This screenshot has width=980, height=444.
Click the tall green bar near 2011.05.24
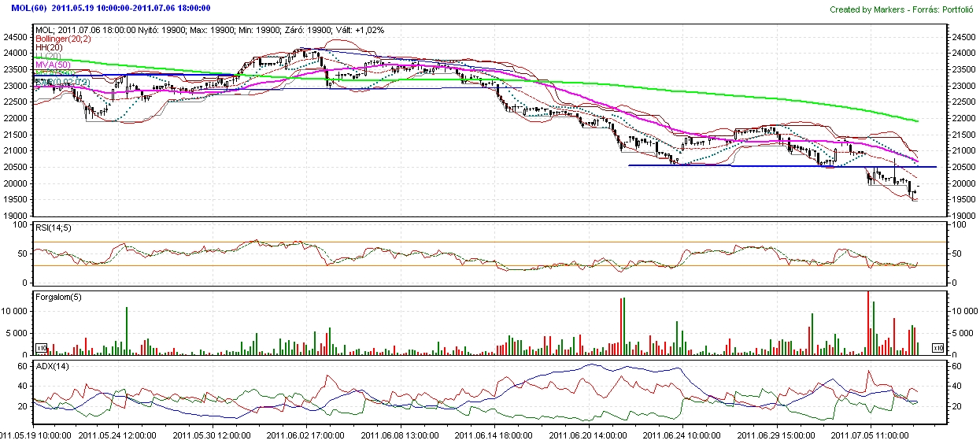click(127, 331)
